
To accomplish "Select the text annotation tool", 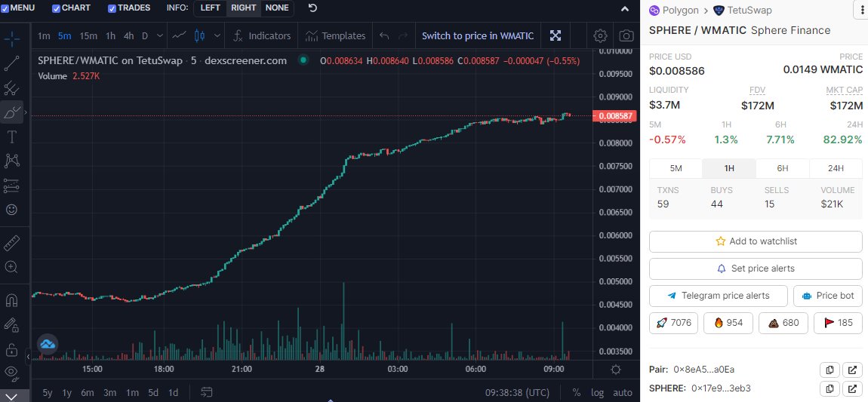I will coord(11,137).
